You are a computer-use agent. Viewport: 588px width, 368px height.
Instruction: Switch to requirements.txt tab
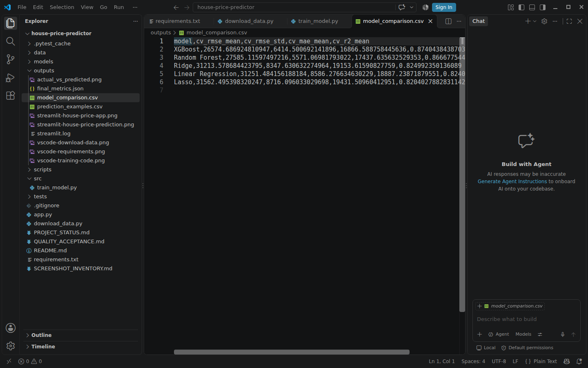tap(178, 21)
